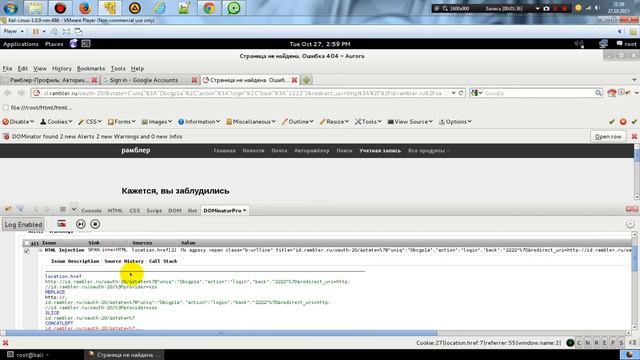Open the Outline dropdown
640x360 pixels.
(298, 122)
